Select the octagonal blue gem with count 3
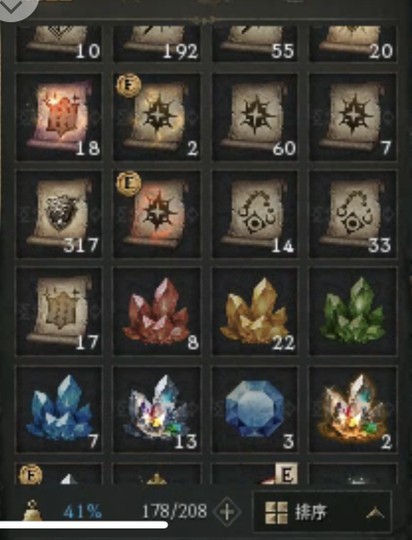Image resolution: width=412 pixels, height=540 pixels. tap(255, 409)
